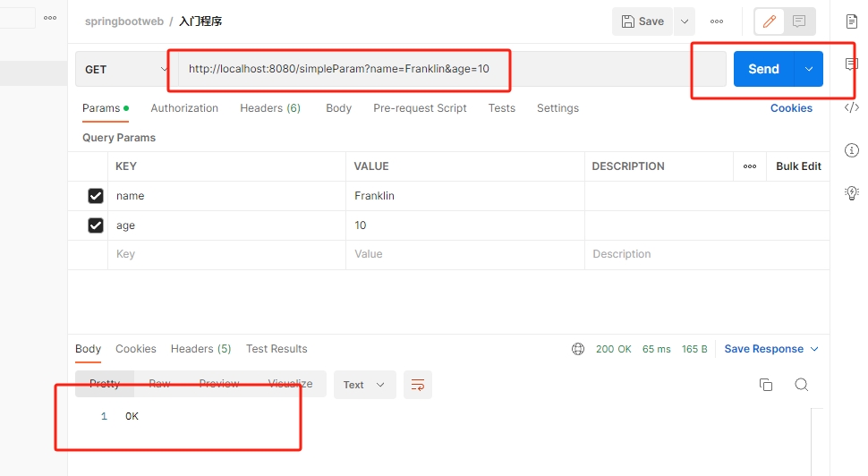Click the springbootweb breadcrumb link
868x476 pixels.
[x=124, y=21]
